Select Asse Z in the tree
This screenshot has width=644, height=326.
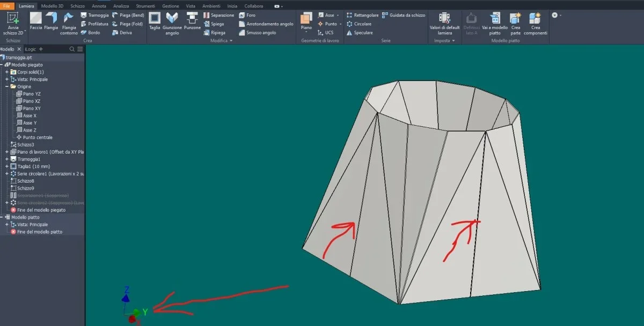26,130
